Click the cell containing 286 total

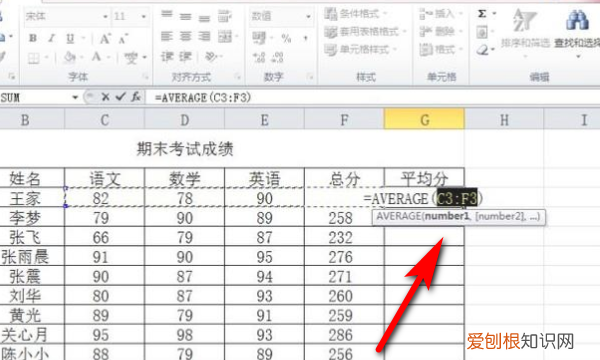344,334
